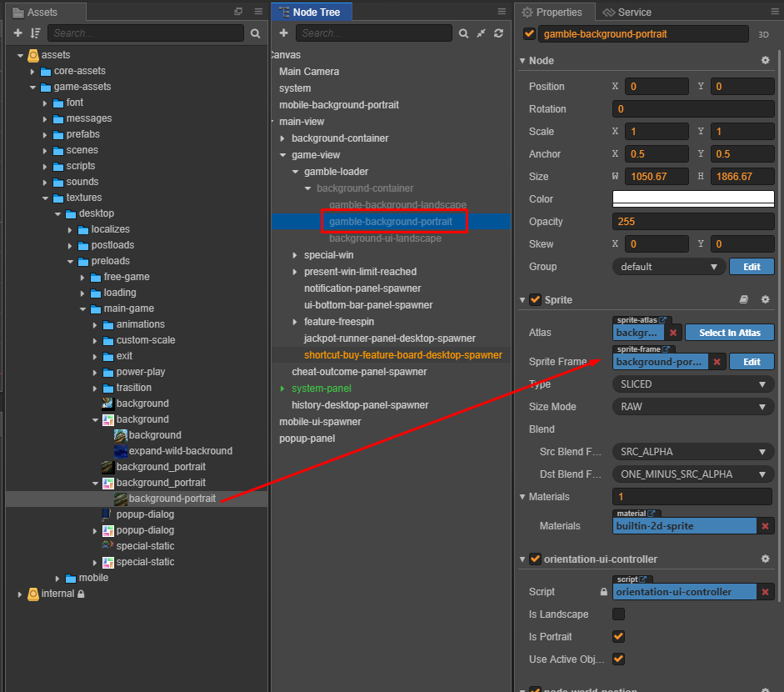Open the Node Tree panel hamburger menu
Viewport: 784px width, 692px height.
(x=502, y=12)
